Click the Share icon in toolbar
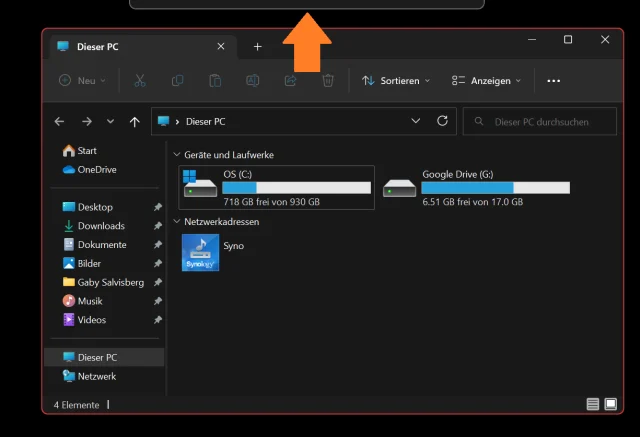 point(291,81)
